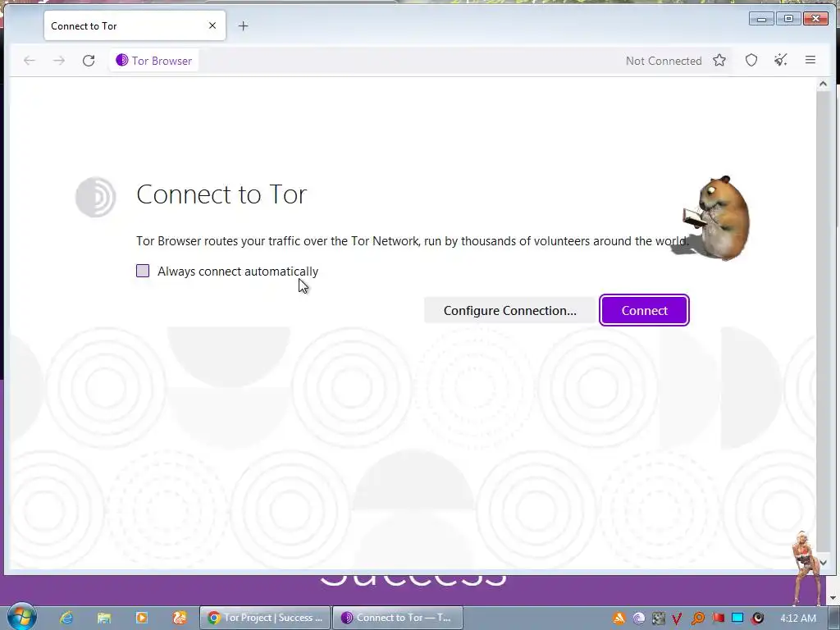
Task: Select Connect to Tor taskbar button
Action: pyautogui.click(x=398, y=618)
